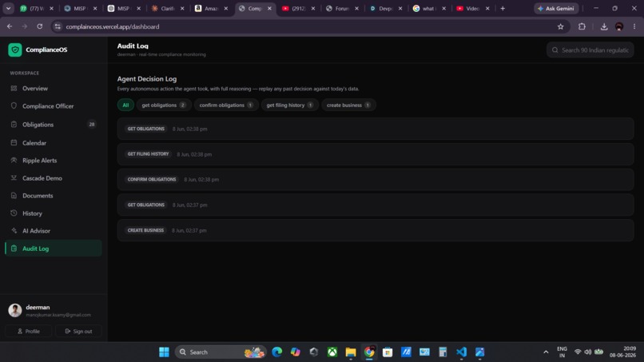The image size is (644, 362).
Task: Filter by confirm obligations
Action: [x=226, y=105]
